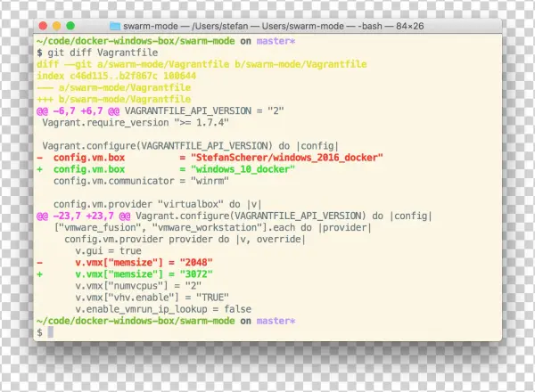Click the terminal window title text
This screenshot has height=392, width=535.
[x=274, y=26]
